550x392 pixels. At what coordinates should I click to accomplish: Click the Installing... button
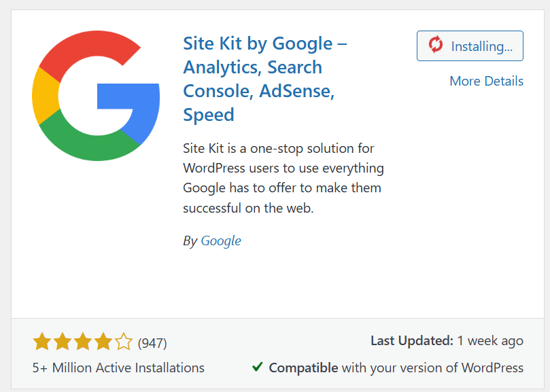click(470, 46)
